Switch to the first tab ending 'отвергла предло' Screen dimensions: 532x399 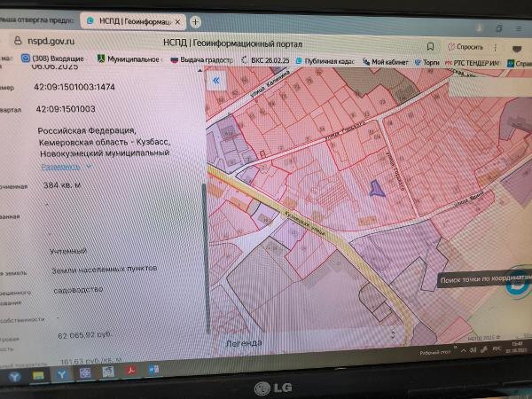click(x=36, y=20)
